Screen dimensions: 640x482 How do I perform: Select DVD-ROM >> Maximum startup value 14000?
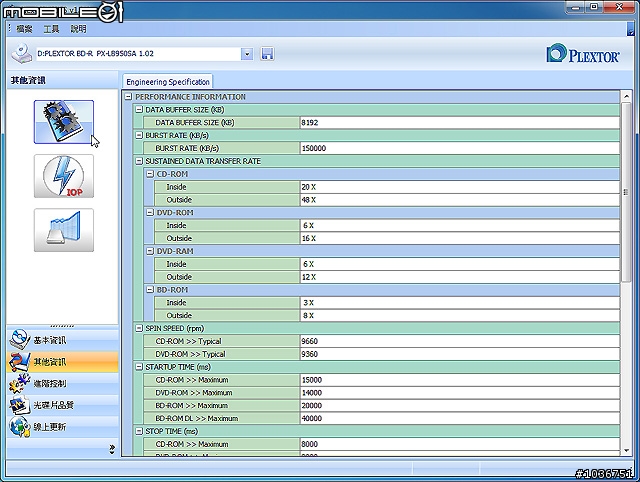[x=460, y=393]
